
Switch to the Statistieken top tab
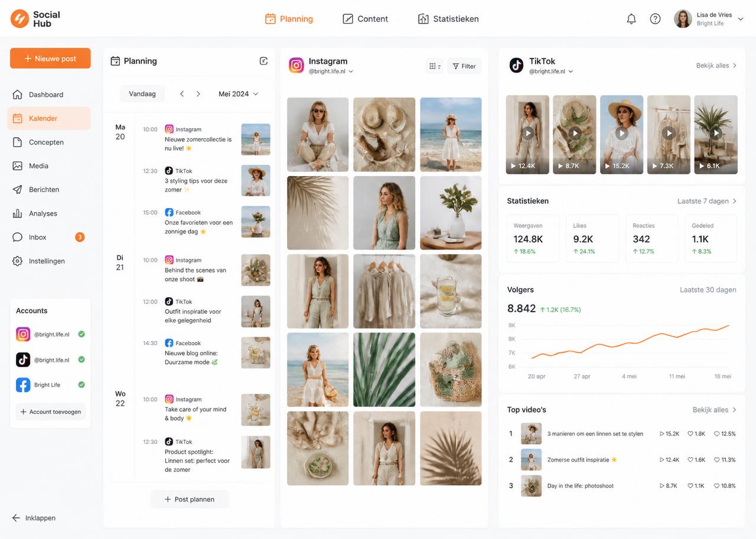448,19
